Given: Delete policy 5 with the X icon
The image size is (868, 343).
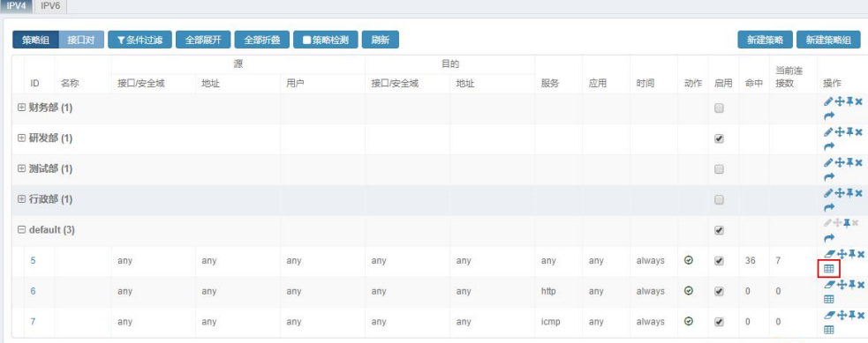Looking at the screenshot, I should [x=860, y=254].
